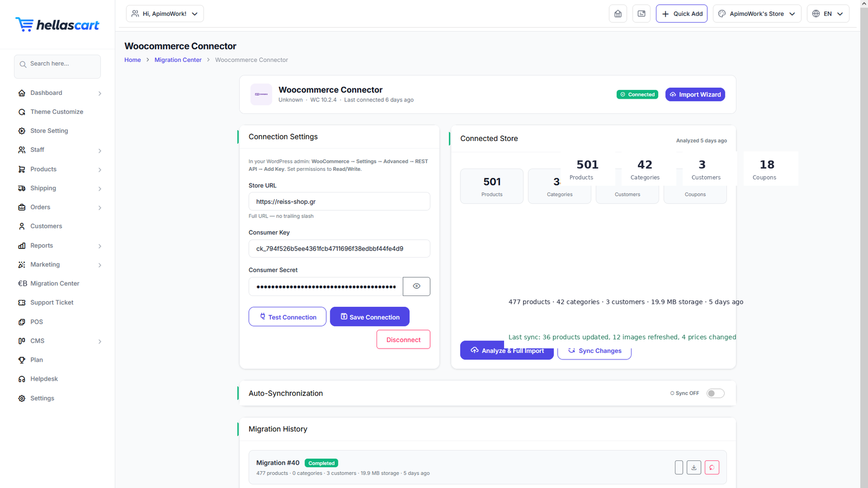The width and height of the screenshot is (868, 488).
Task: Click the Helpdesk headset icon
Action: [22, 380]
